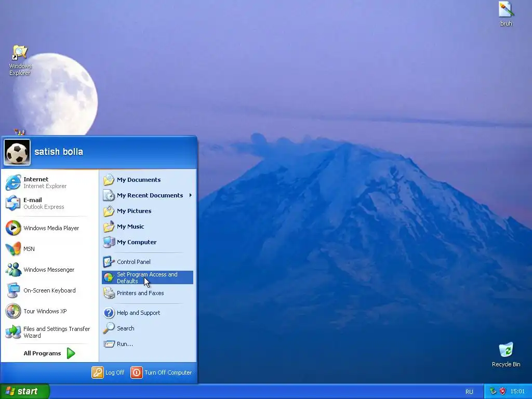The image size is (532, 399).
Task: Click the Start button on taskbar
Action: (x=25, y=391)
